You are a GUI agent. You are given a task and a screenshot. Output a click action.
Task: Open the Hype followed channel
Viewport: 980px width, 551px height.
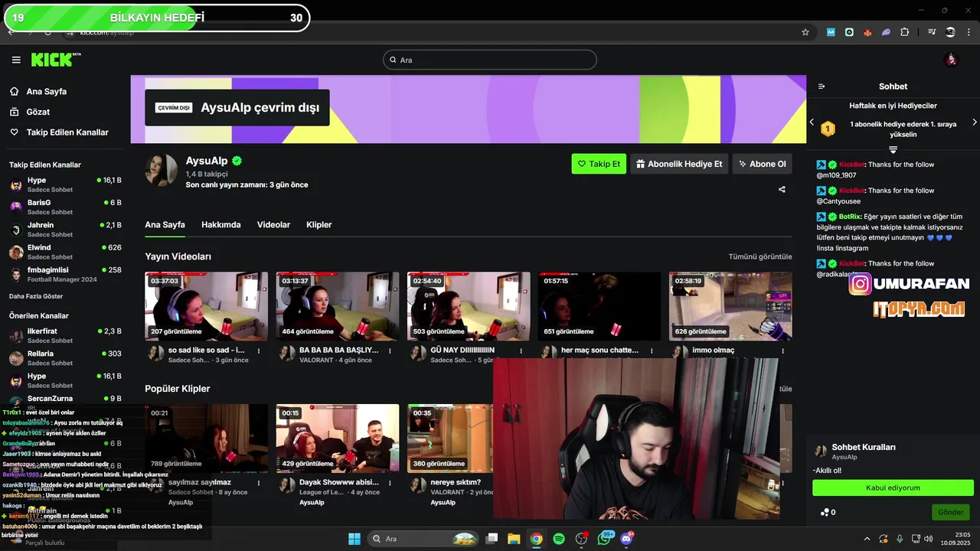point(65,184)
